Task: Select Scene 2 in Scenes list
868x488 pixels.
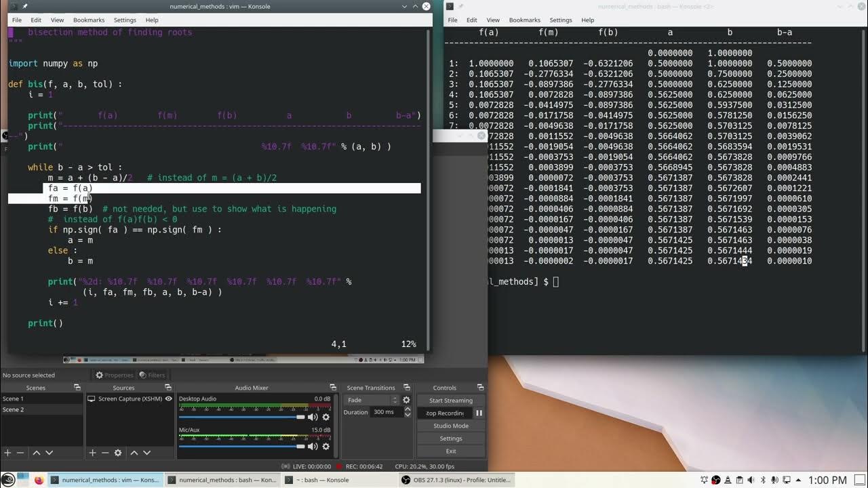Action: (x=42, y=409)
